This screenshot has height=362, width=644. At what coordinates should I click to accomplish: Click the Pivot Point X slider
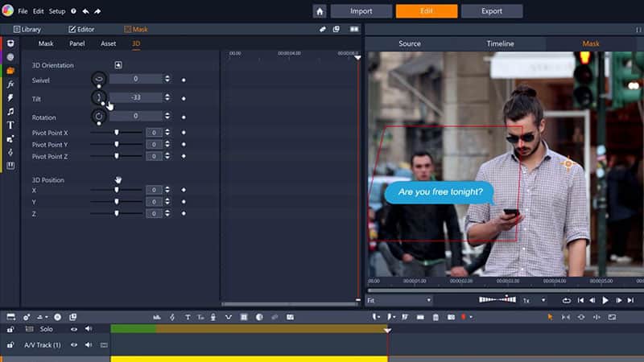(117, 132)
